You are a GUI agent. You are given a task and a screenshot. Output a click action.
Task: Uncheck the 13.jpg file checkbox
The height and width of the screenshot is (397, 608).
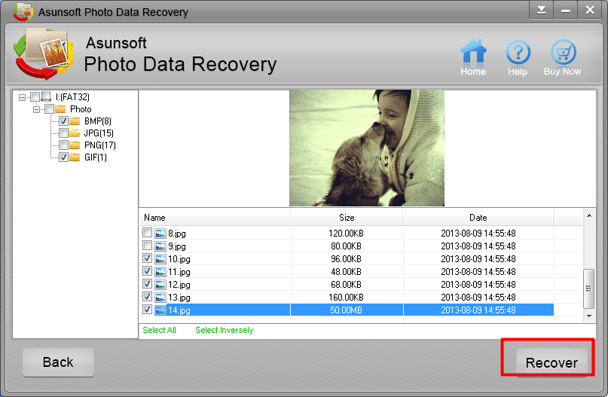click(x=147, y=296)
